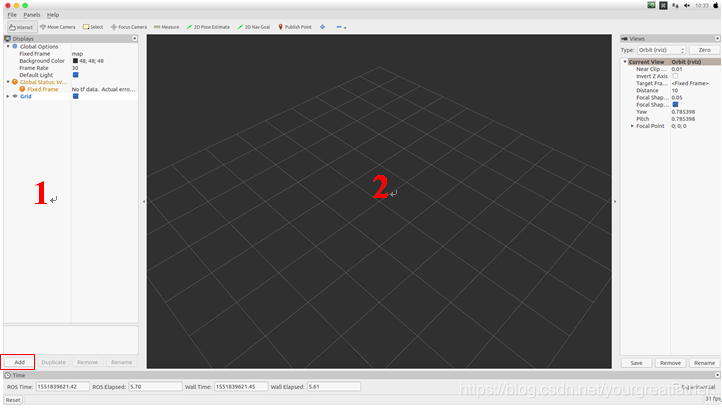The height and width of the screenshot is (408, 722).
Task: Toggle the Focal Shape Fixed Size checkbox
Action: click(x=675, y=105)
